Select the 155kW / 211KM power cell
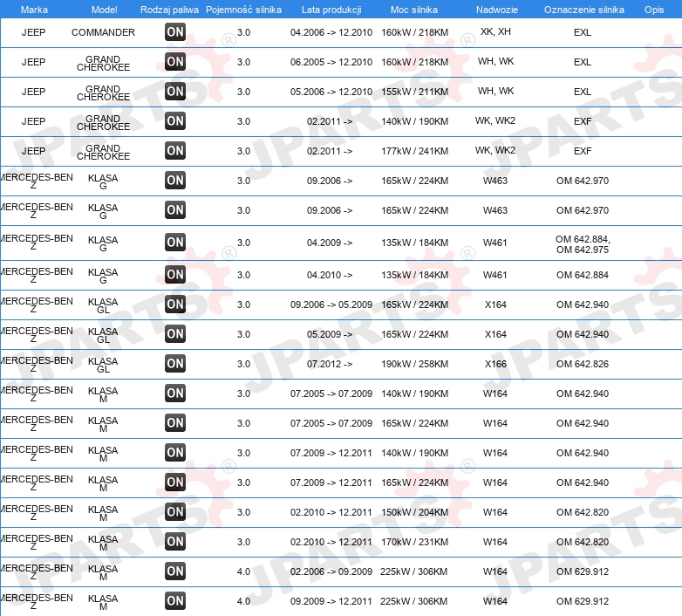 (x=414, y=92)
